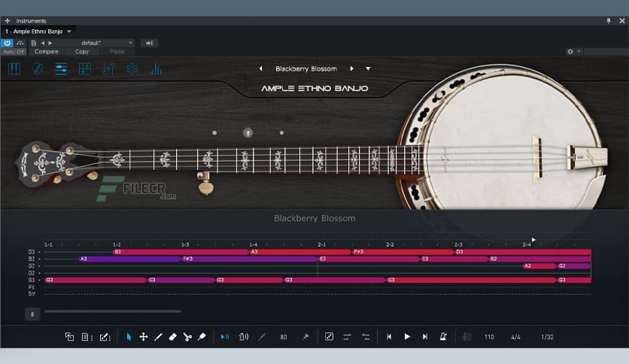This screenshot has height=364, width=629.
Task: Click the 2-4 loop end marker
Action: (533, 240)
